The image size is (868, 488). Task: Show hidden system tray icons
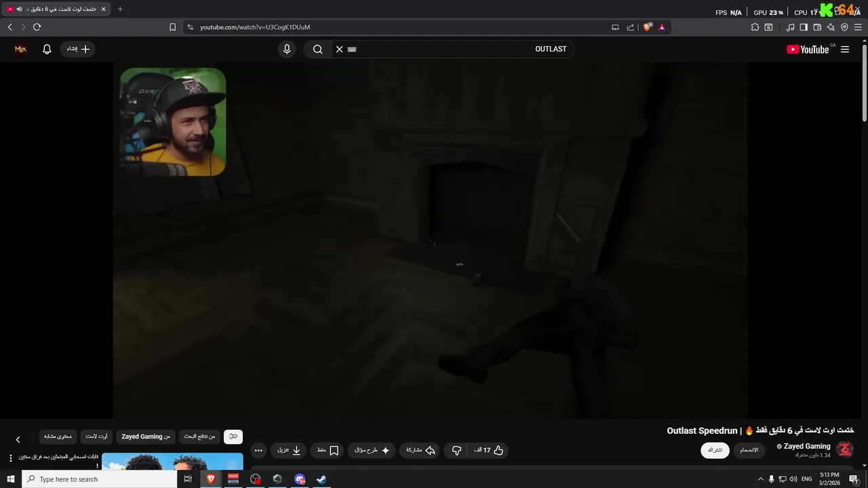click(760, 479)
